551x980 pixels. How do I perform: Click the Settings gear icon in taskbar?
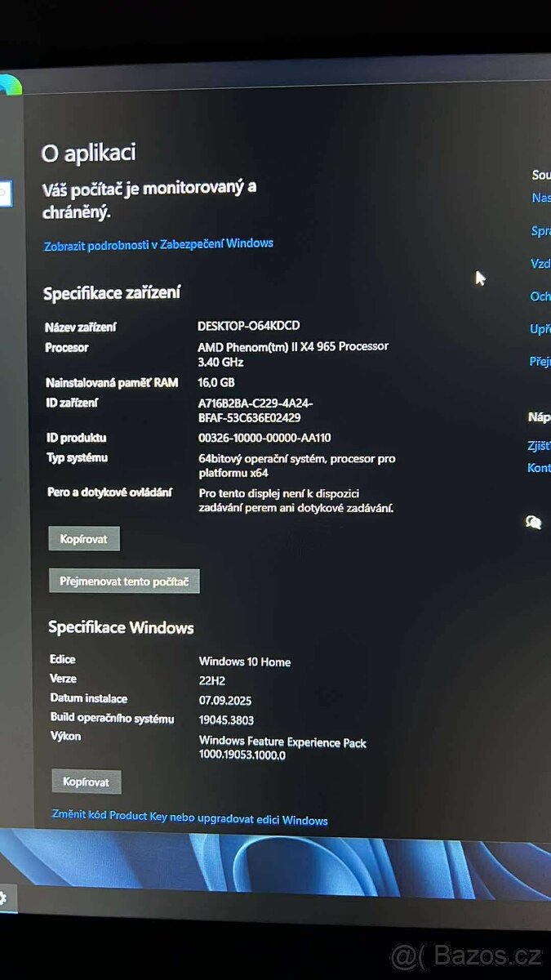tap(3, 899)
